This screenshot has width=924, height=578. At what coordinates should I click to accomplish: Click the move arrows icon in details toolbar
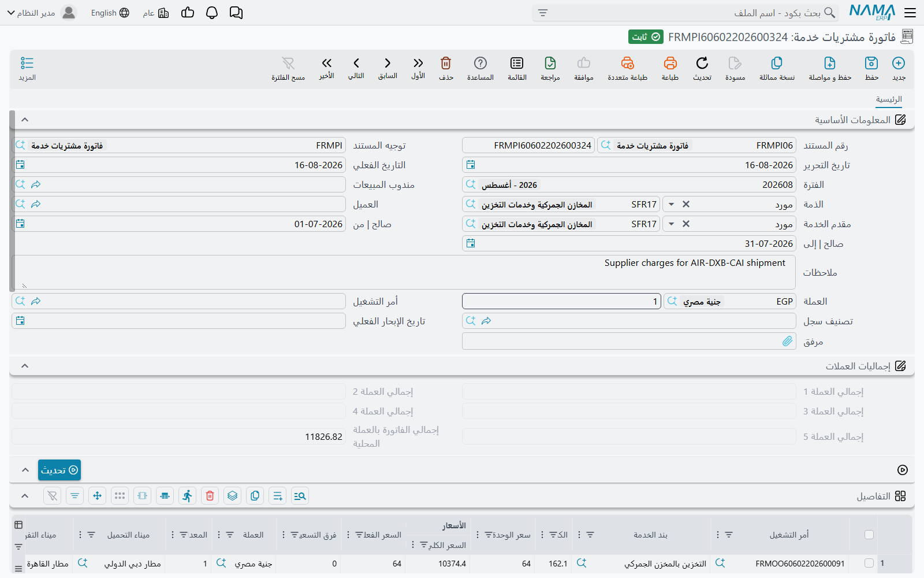click(98, 496)
